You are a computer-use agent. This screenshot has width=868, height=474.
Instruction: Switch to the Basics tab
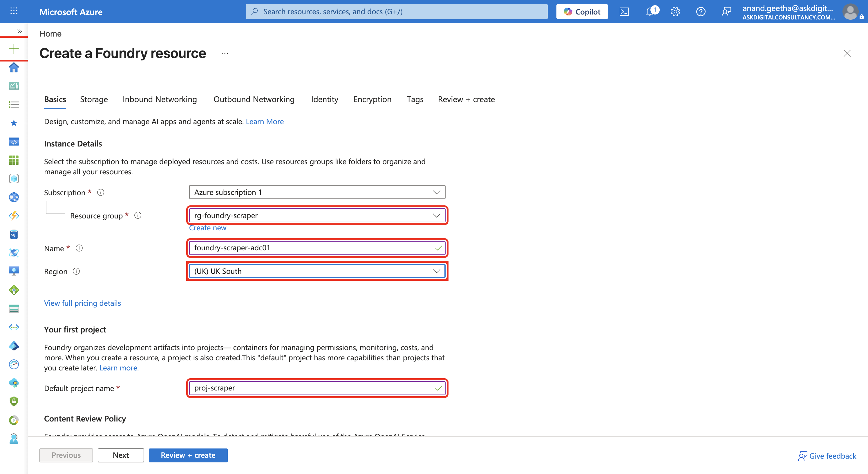[55, 99]
